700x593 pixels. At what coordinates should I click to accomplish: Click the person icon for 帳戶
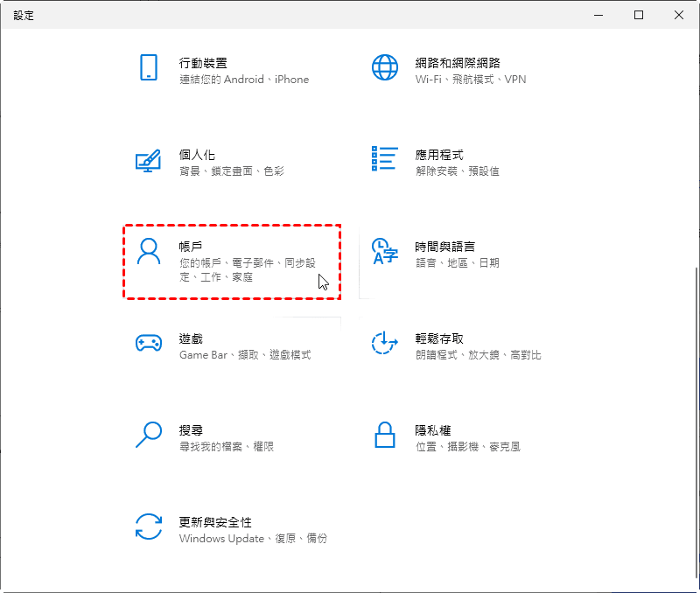(x=149, y=252)
